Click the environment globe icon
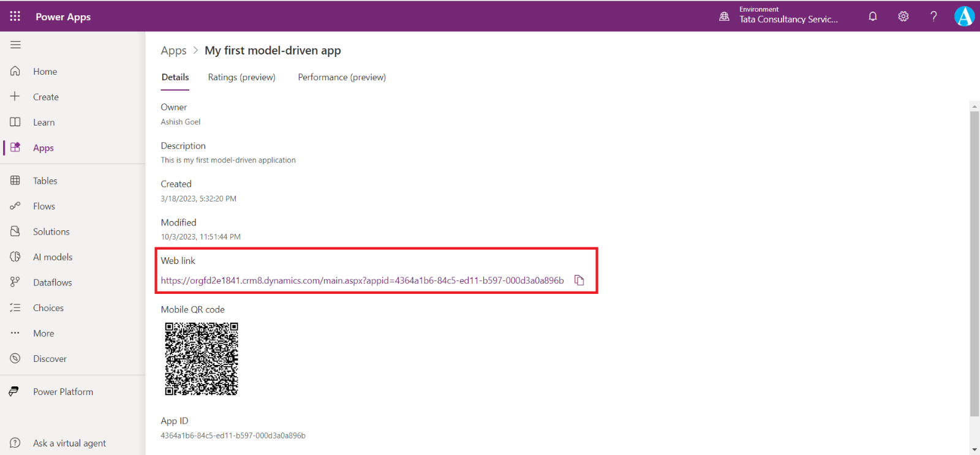980x455 pixels. coord(724,17)
